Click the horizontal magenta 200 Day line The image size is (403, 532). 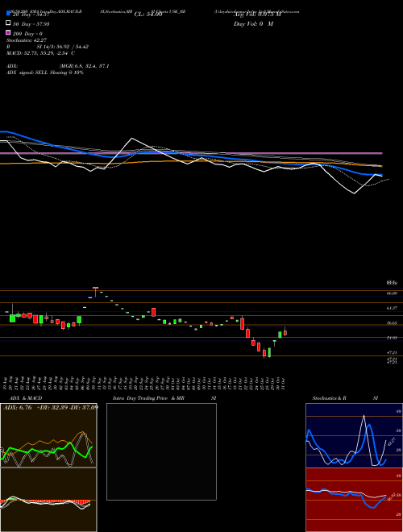[191, 153]
